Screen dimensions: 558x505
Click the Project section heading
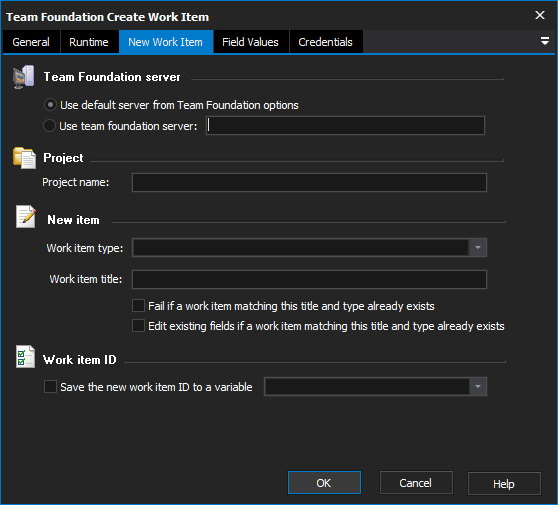(63, 158)
